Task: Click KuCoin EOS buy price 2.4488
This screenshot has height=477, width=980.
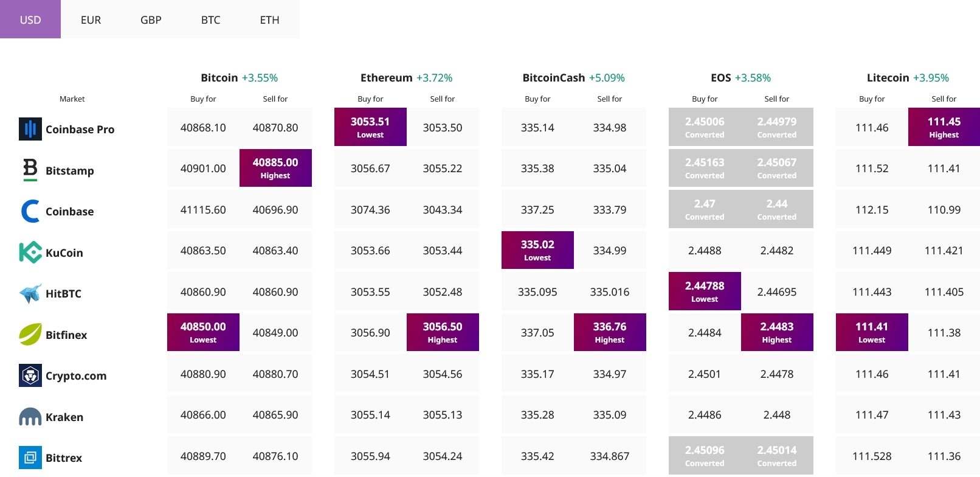Action: 705,251
